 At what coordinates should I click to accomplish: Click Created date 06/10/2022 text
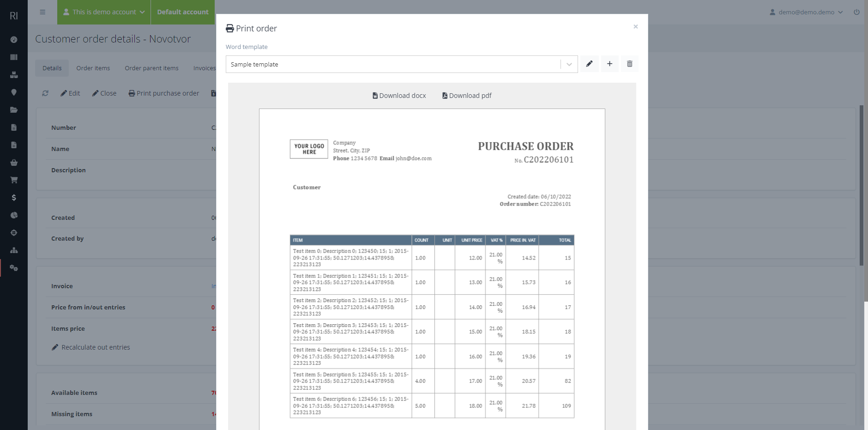(539, 197)
